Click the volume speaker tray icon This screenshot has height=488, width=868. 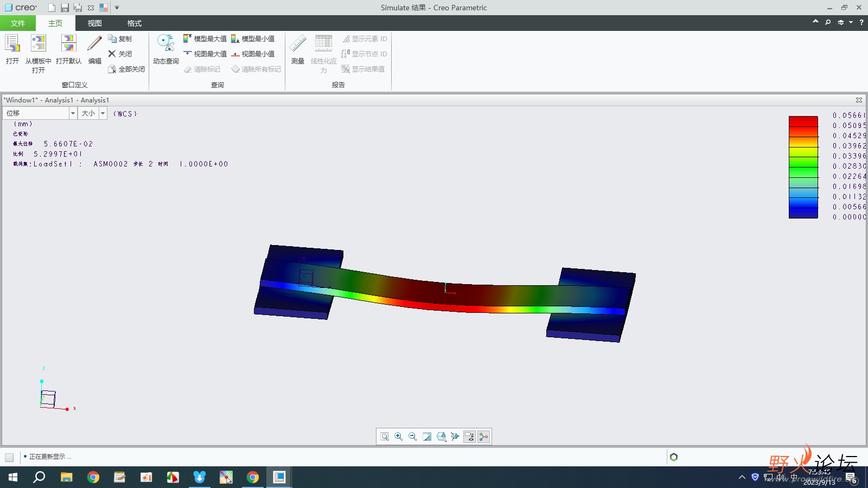781,477
